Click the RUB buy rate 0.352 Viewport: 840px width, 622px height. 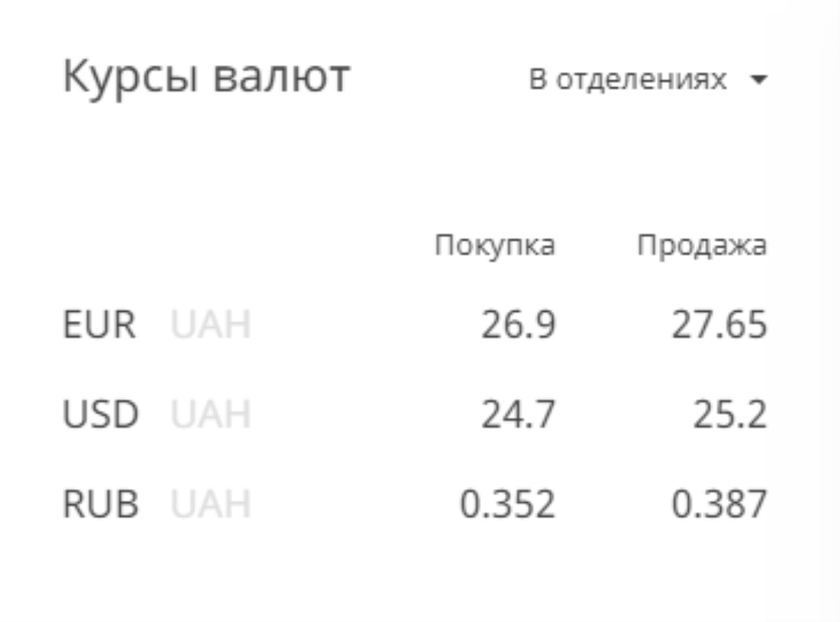[x=507, y=504]
